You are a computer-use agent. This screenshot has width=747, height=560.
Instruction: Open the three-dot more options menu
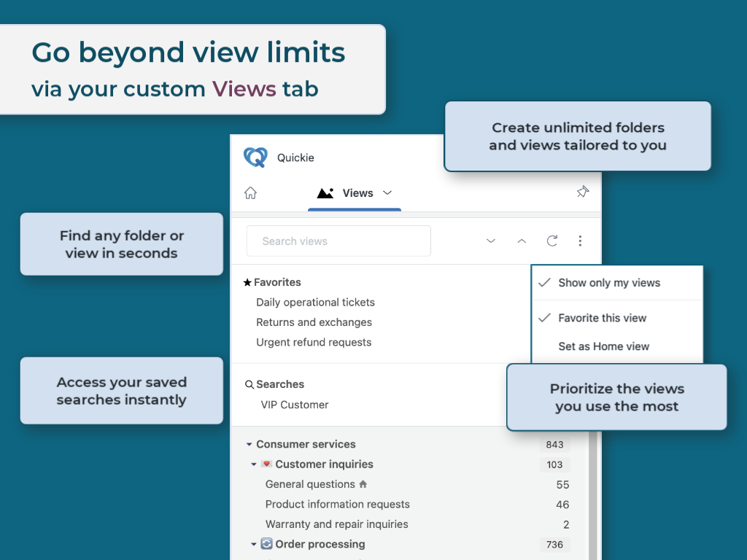tap(580, 241)
